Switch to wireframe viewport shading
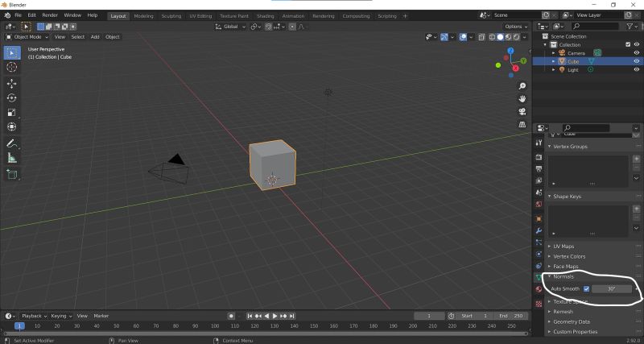The image size is (644, 344). point(492,37)
